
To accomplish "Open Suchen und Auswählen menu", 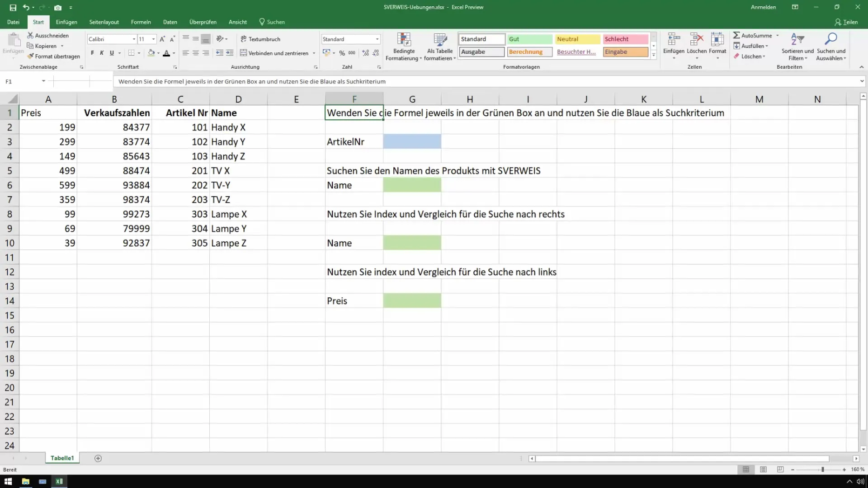I will point(831,47).
